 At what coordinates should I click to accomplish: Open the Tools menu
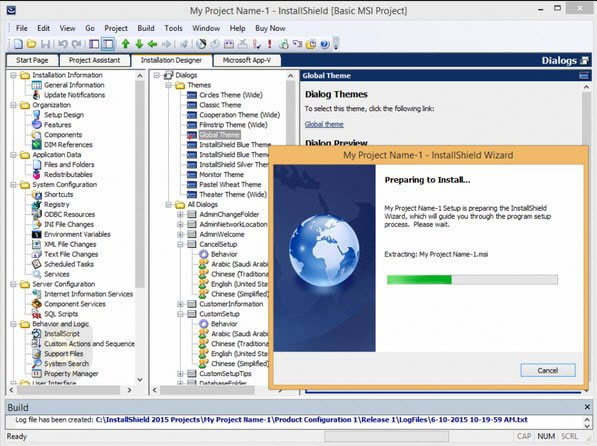pos(173,28)
